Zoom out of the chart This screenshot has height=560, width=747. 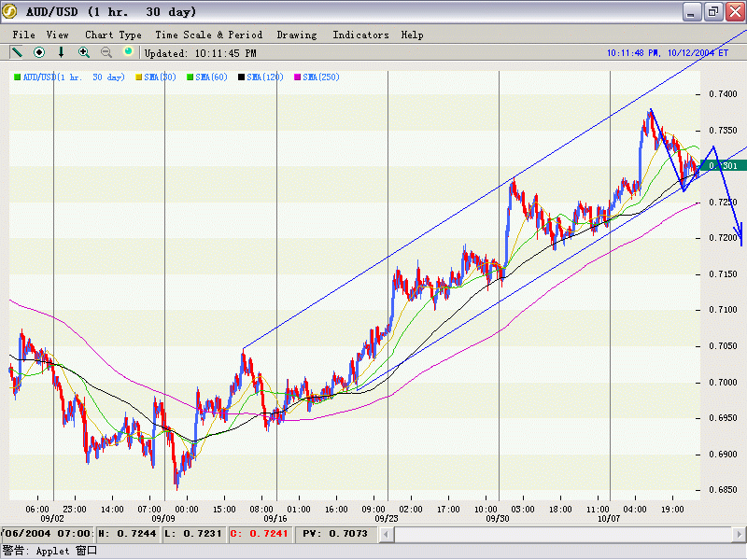pyautogui.click(x=106, y=52)
